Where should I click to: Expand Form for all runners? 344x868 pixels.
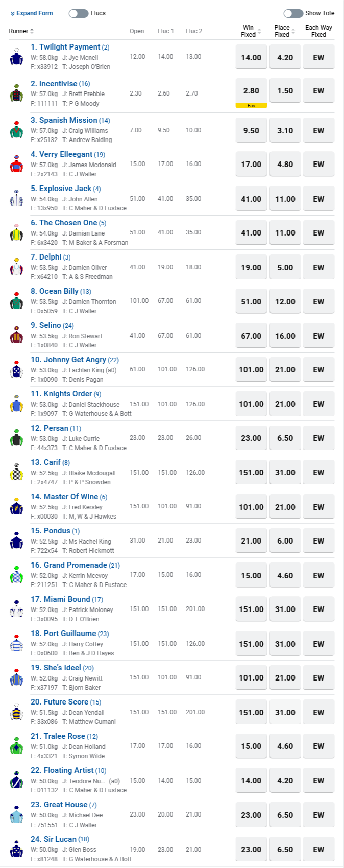coord(31,13)
